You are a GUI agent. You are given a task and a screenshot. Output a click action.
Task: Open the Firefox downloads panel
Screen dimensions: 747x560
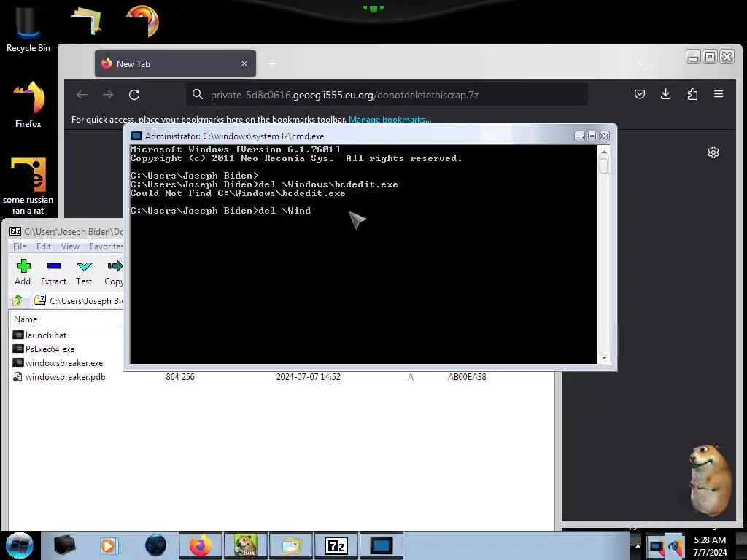(665, 94)
